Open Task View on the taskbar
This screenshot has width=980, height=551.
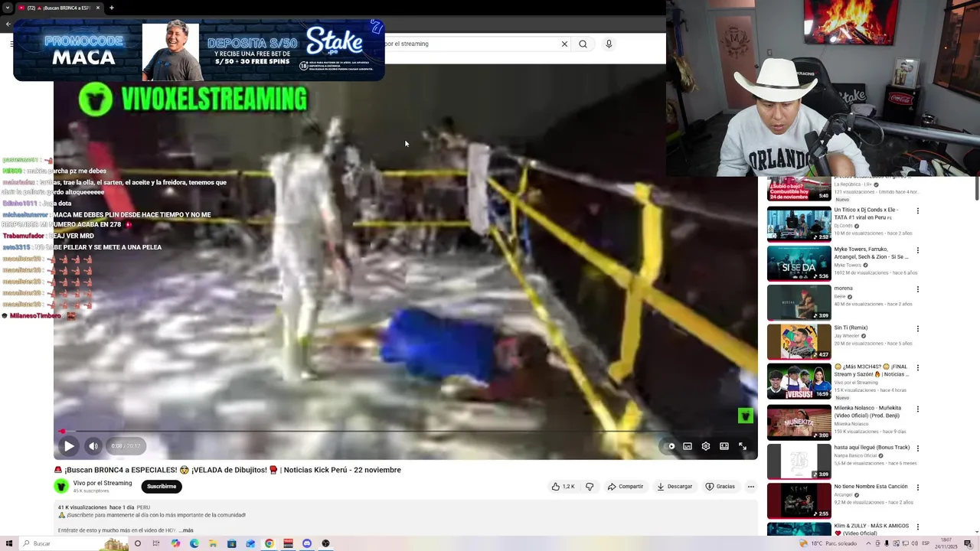point(156,543)
